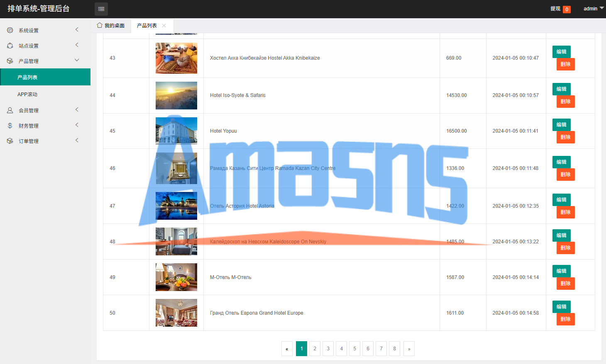Click the previous page « arrow
The width and height of the screenshot is (606, 364).
[287, 349]
